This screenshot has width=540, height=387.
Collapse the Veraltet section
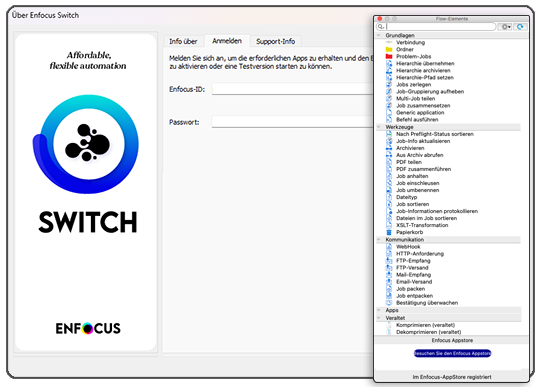click(379, 318)
